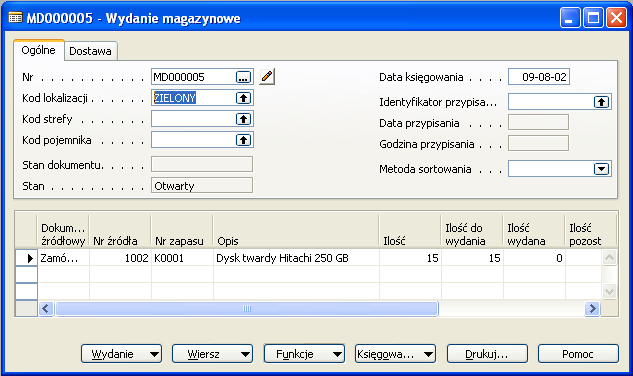
Task: Click the horizontal scrollbar thumb of the grid
Action: click(247, 309)
